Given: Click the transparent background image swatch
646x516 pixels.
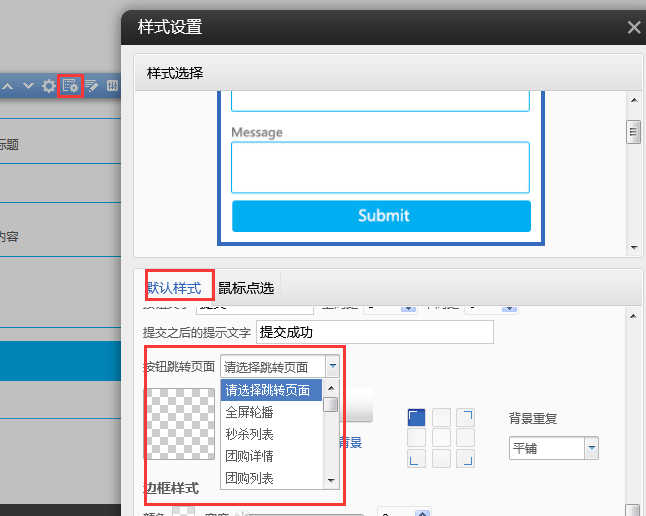Looking at the screenshot, I should pos(180,423).
